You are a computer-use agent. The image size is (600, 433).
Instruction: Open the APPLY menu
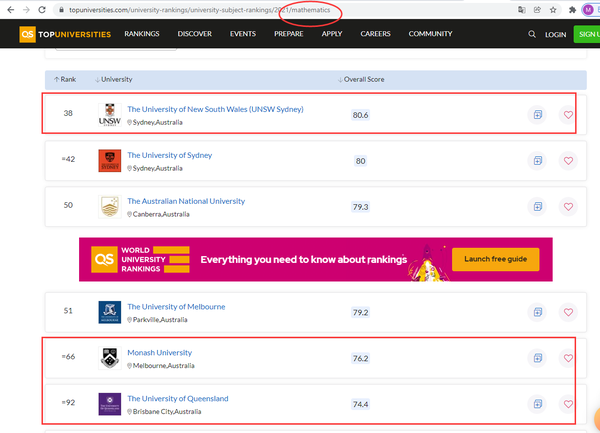tap(332, 34)
